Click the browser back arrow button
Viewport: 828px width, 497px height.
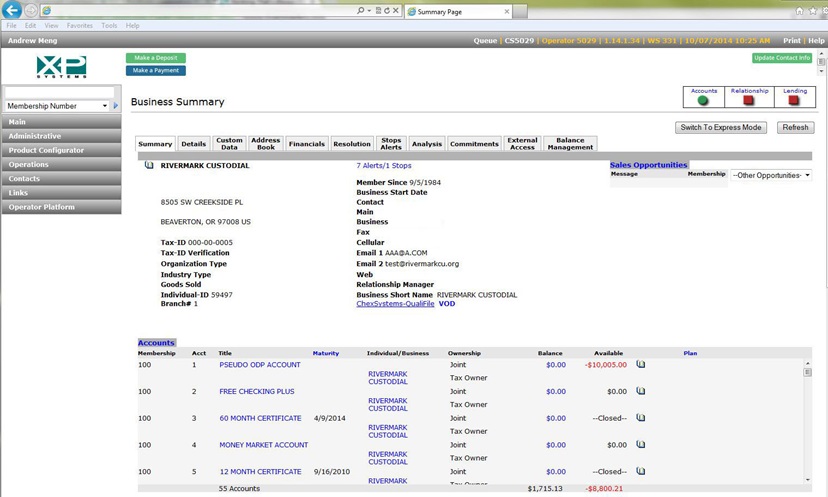13,10
